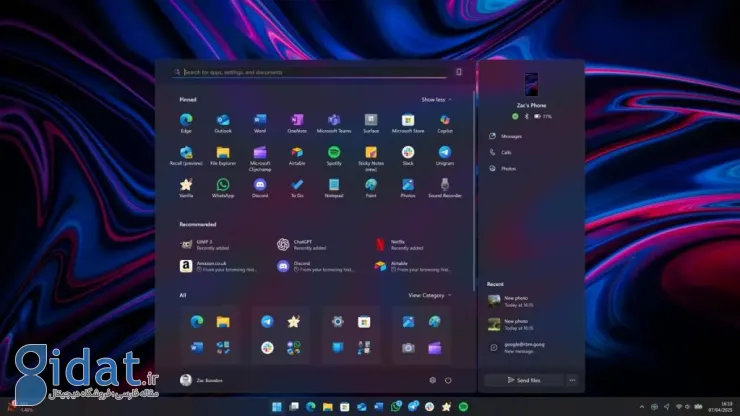Open more options beside Send files

click(572, 380)
